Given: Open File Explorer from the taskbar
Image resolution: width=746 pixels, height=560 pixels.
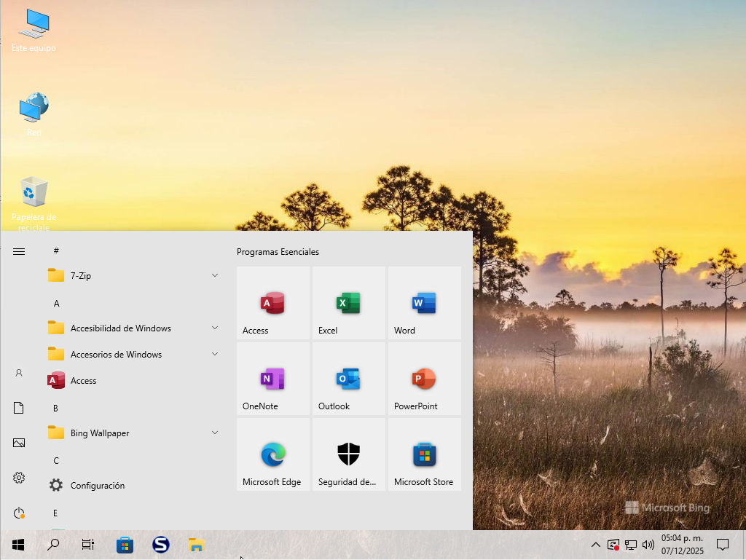Looking at the screenshot, I should coord(196,545).
